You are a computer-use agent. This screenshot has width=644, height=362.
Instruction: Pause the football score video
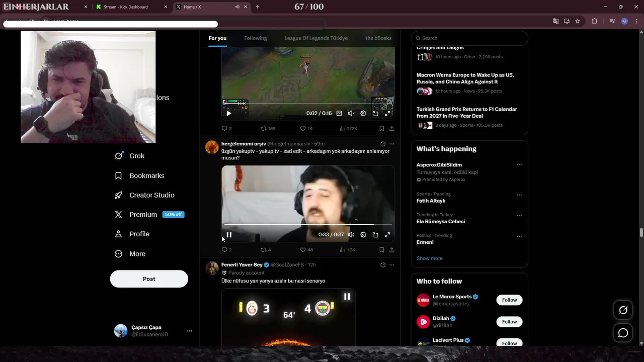(347, 297)
